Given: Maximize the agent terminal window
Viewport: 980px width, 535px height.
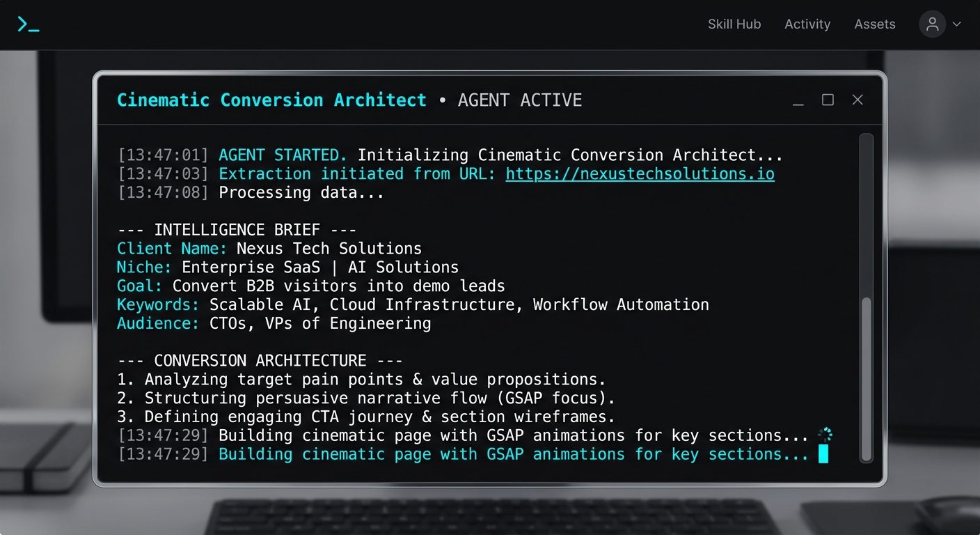Looking at the screenshot, I should click(x=828, y=100).
